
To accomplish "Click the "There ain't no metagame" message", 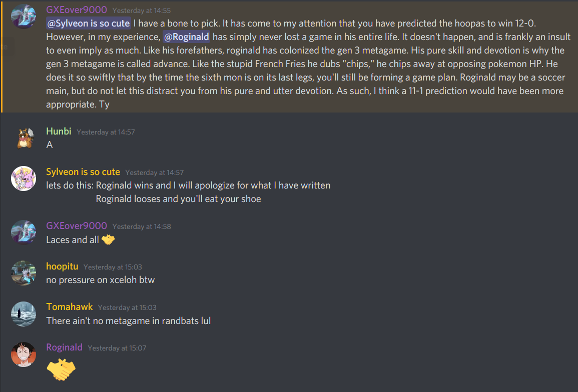I will pos(129,320).
